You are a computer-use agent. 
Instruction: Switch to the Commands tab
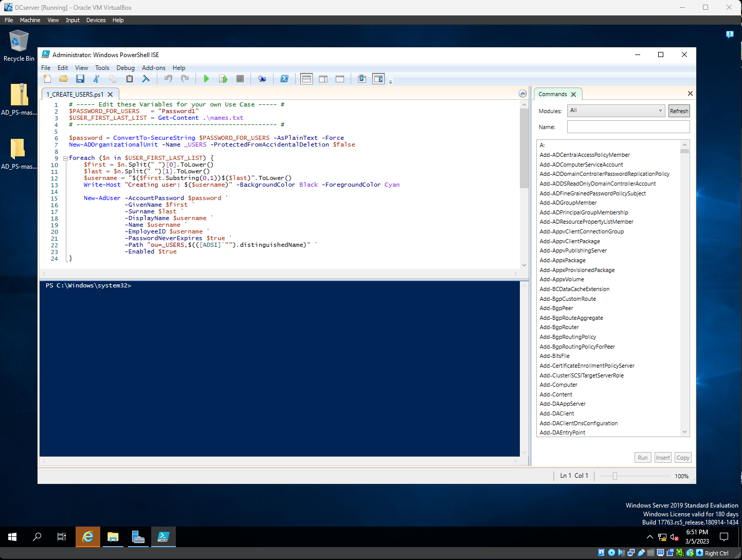tap(554, 94)
